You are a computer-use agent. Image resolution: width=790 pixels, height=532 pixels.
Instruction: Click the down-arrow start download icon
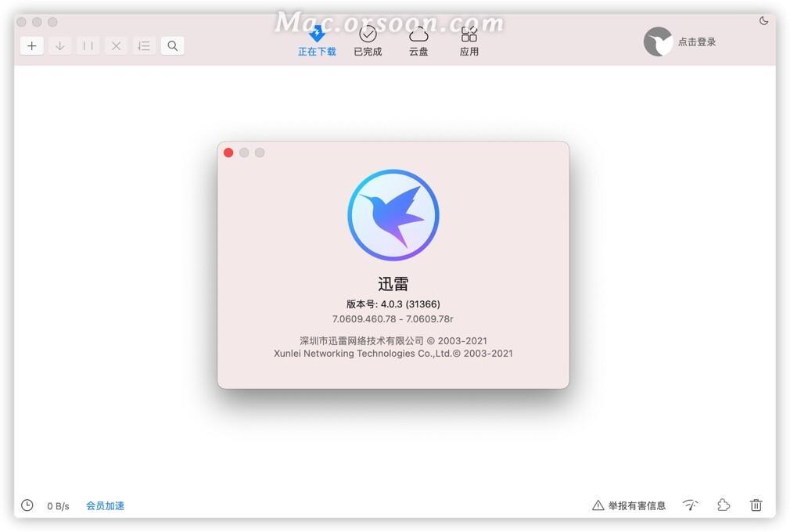[x=60, y=46]
